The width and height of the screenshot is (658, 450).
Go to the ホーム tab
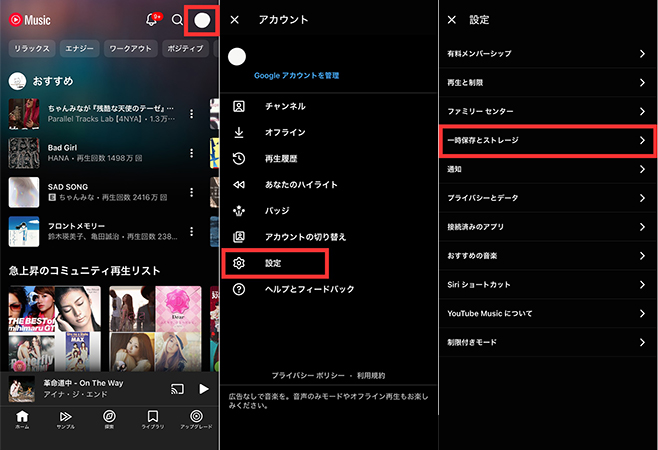(22, 419)
